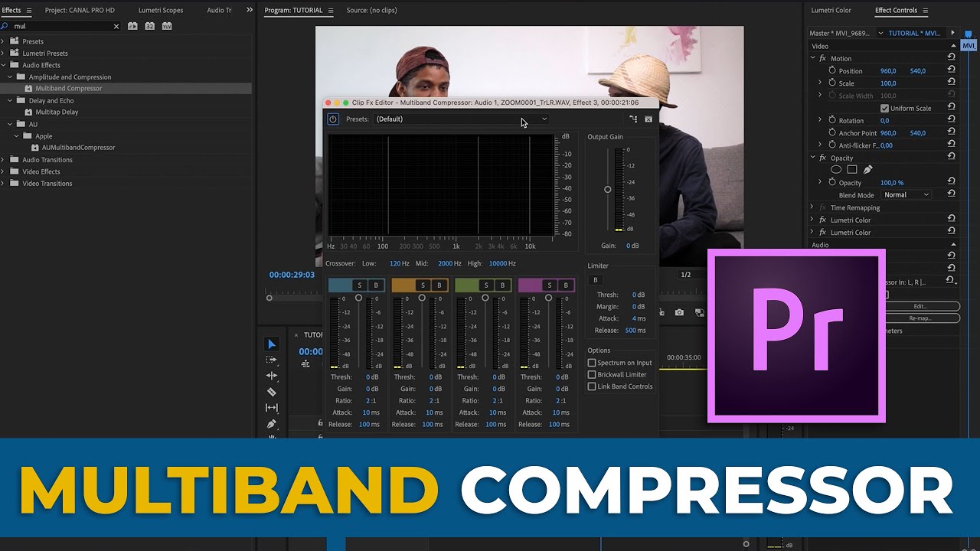Toggle the Limiter bypass B button
980x551 pixels.
596,280
